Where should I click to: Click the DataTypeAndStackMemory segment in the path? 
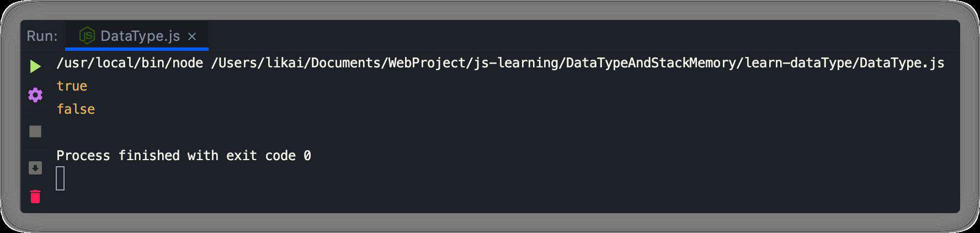point(651,63)
